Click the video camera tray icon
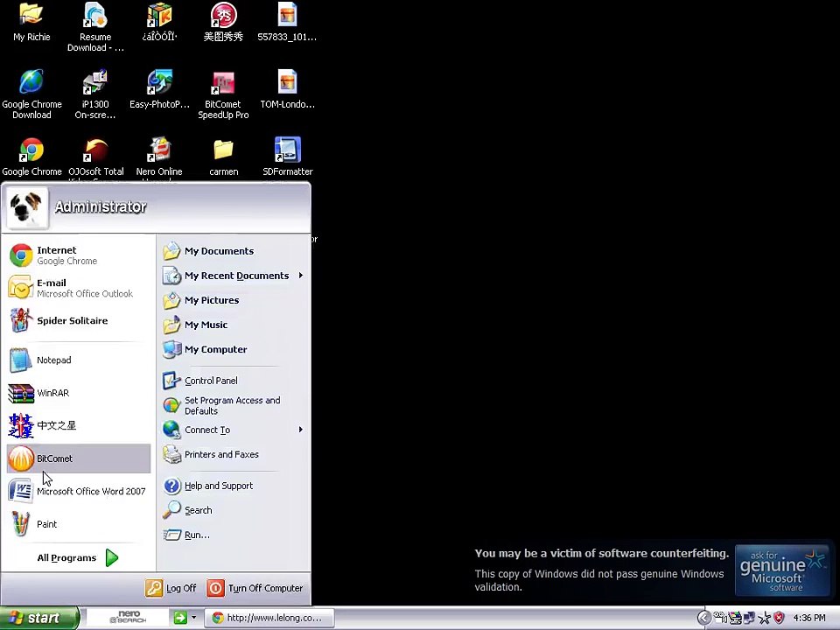 coord(719,618)
